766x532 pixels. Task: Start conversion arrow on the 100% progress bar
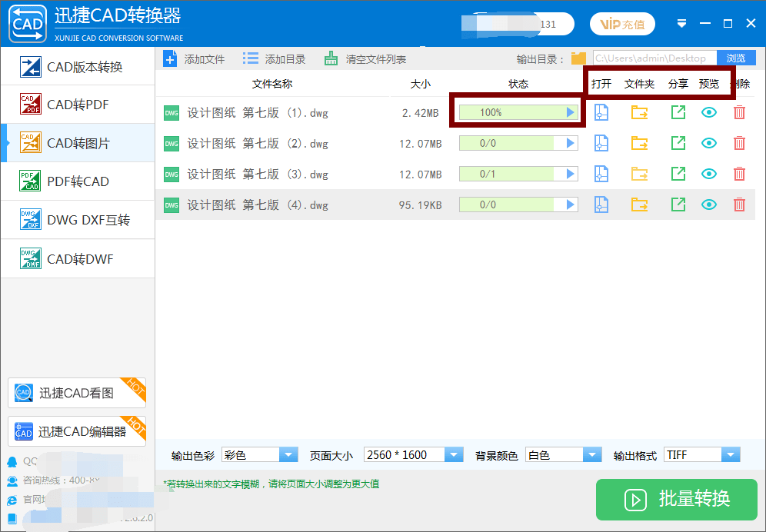pos(570,112)
